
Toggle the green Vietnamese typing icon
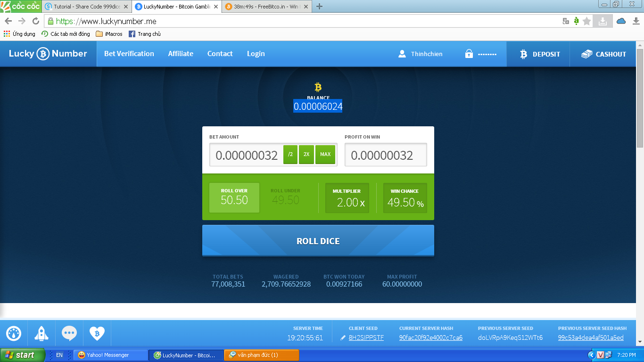pyautogui.click(x=576, y=21)
